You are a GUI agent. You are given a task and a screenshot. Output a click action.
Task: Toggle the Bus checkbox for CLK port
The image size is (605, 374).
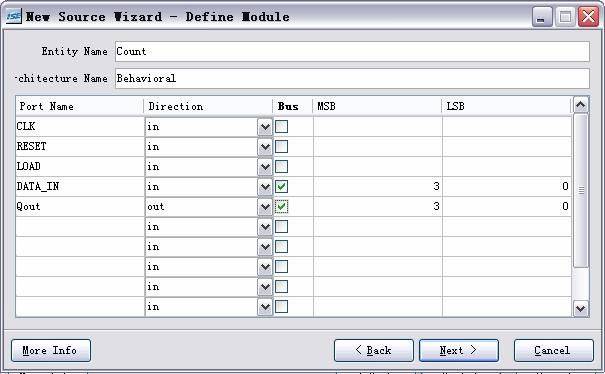point(281,126)
